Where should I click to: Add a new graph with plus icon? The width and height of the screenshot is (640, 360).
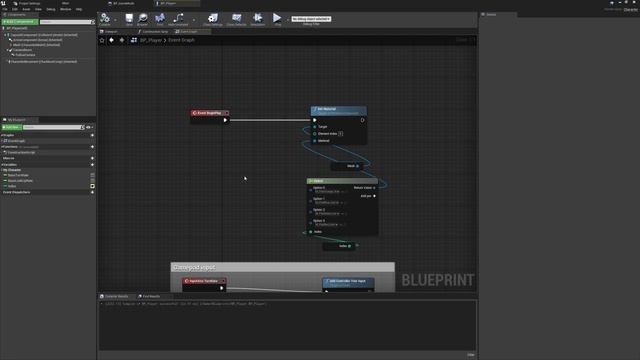point(92,135)
